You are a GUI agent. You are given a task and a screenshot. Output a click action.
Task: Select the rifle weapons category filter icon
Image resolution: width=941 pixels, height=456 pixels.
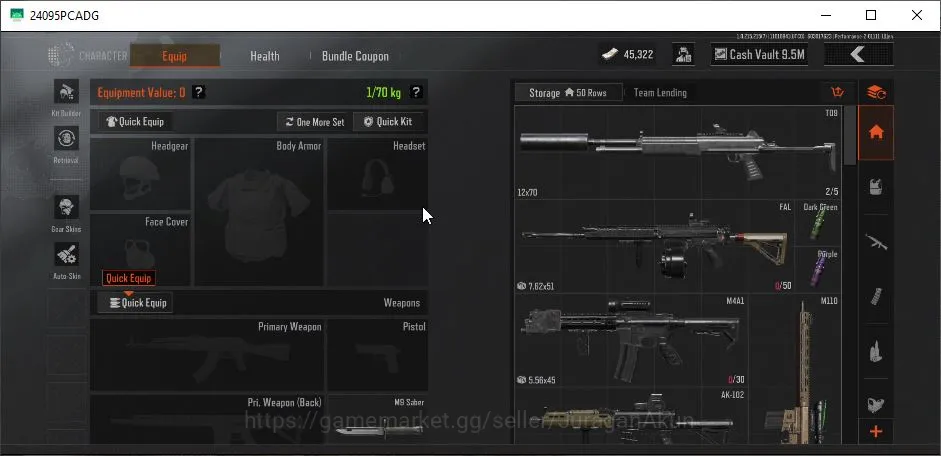click(x=876, y=242)
